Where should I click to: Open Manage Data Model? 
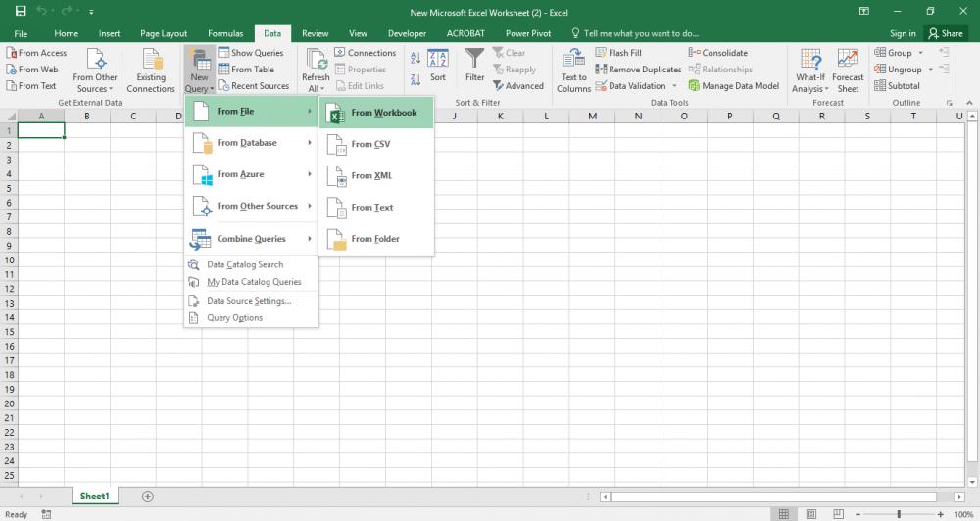pyautogui.click(x=734, y=85)
